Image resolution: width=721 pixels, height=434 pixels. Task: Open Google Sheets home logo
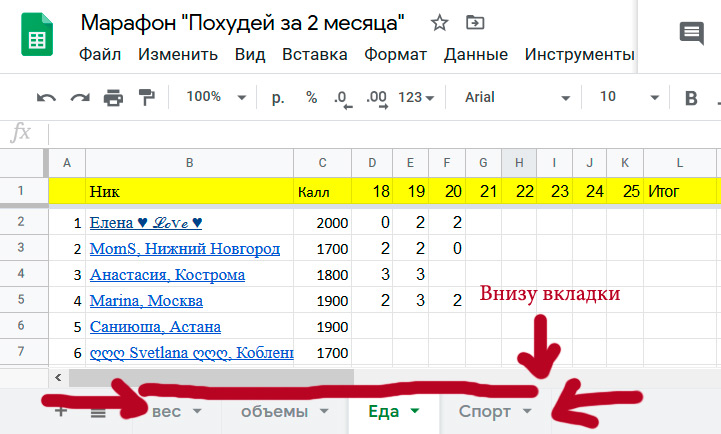38,38
